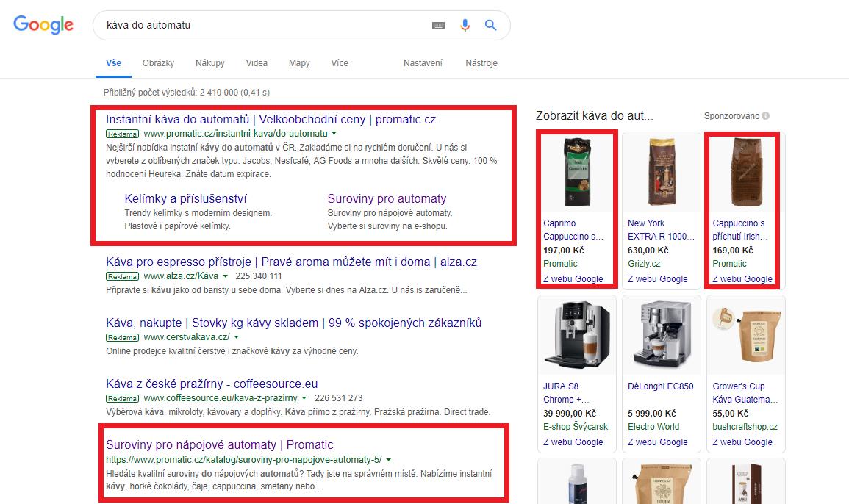Open Káva z české pražírny coffeesource.eu
This screenshot has height=504, width=849.
[x=212, y=384]
